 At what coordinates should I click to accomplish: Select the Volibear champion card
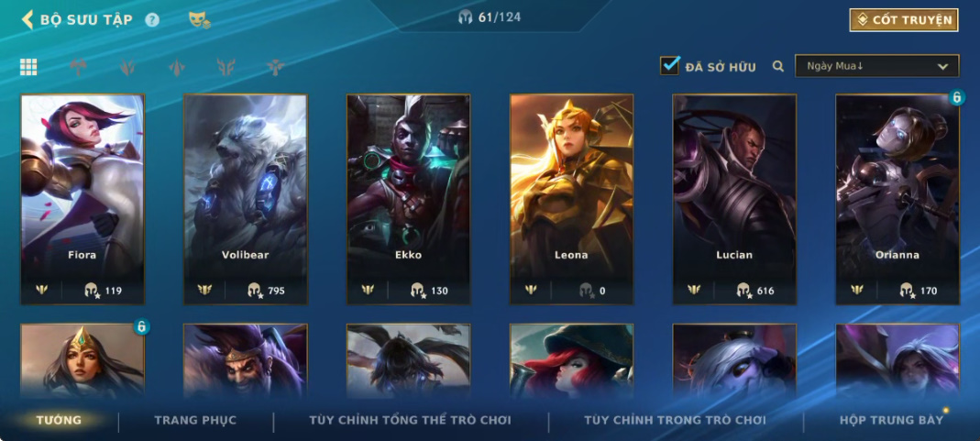246,199
